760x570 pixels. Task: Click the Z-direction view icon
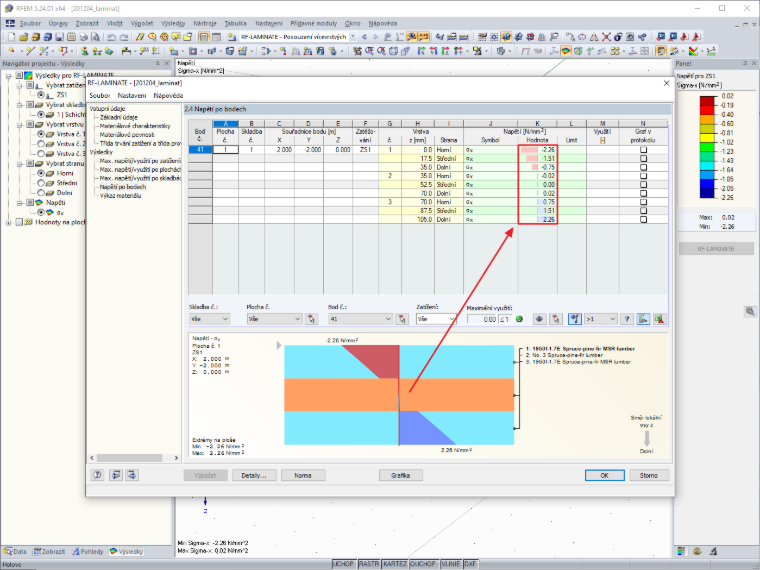coord(445,51)
